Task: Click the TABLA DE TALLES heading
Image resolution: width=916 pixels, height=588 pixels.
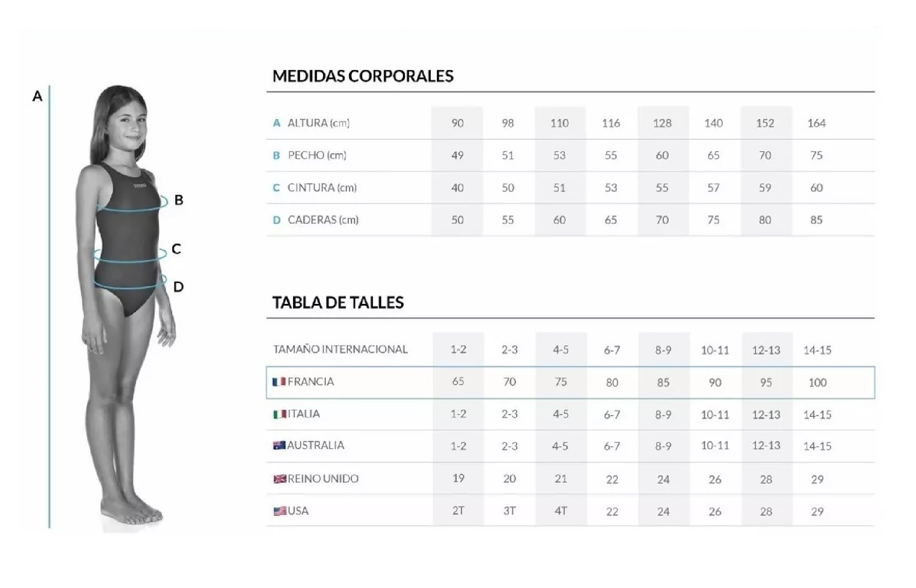Action: point(338,303)
